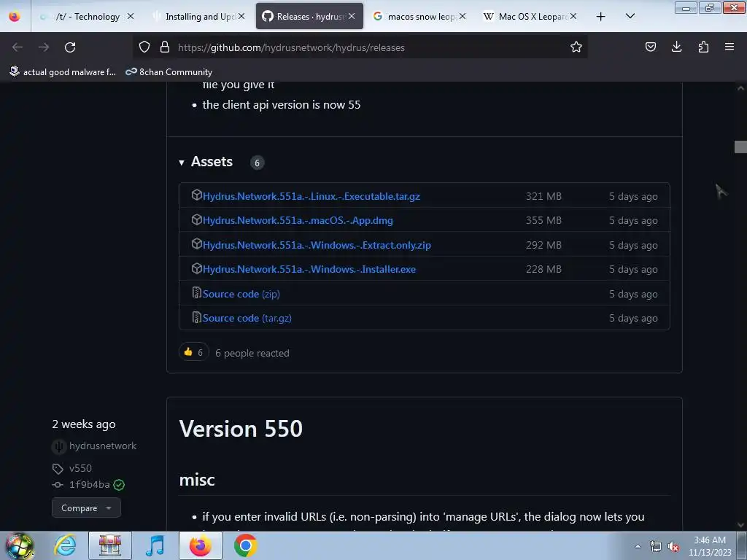Close the /t/ - Technology tab
Image resolution: width=747 pixels, height=560 pixels.
[131, 16]
